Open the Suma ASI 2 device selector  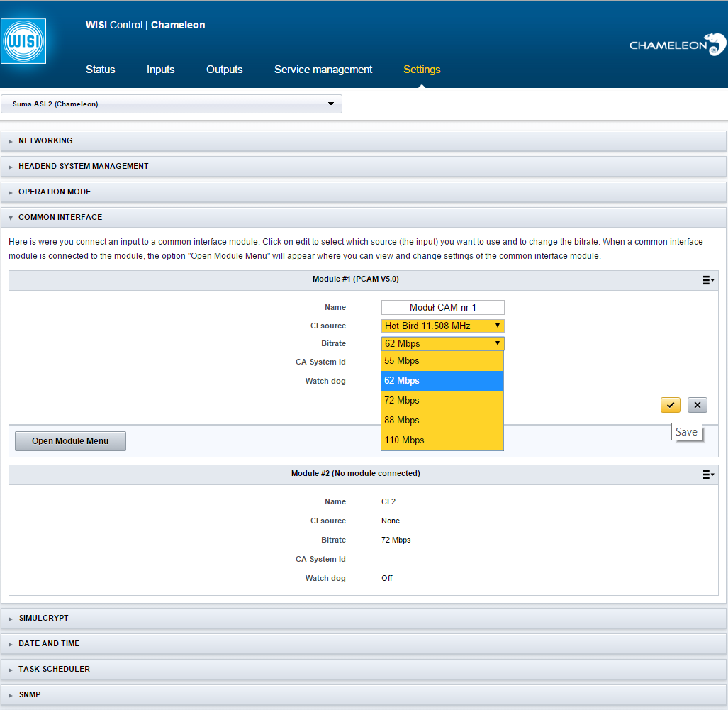coord(172,104)
